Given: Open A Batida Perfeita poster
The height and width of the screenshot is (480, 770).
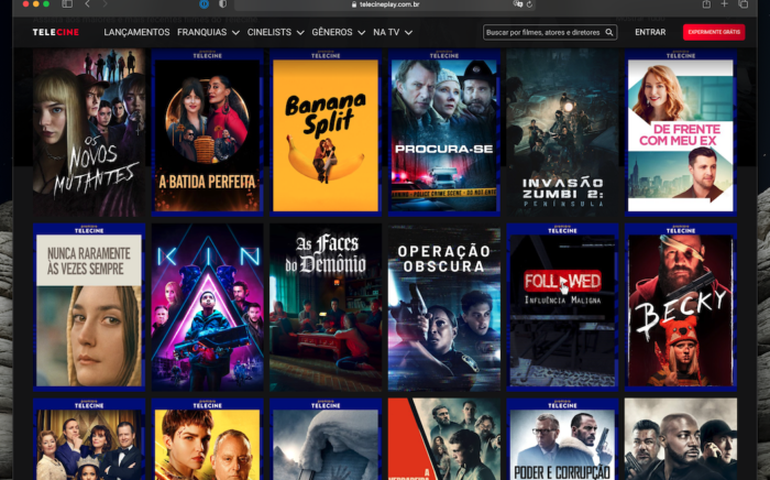Looking at the screenshot, I should click(x=207, y=133).
